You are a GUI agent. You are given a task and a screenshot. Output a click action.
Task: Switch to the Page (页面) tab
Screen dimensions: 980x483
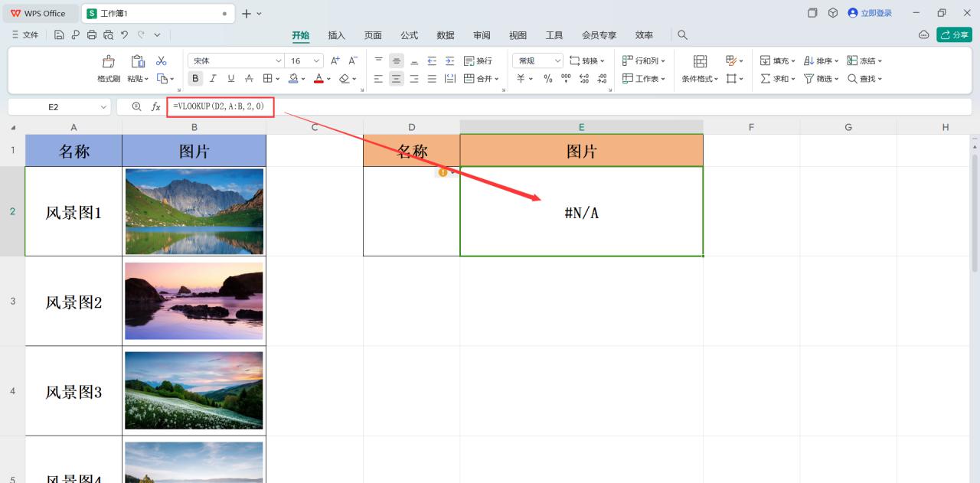click(373, 35)
